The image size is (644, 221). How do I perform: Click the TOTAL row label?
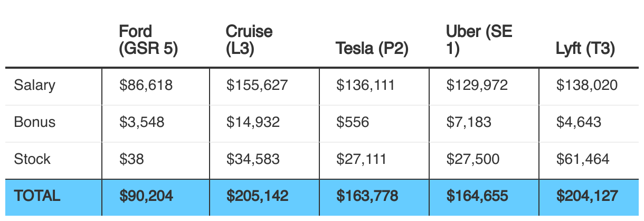37,196
